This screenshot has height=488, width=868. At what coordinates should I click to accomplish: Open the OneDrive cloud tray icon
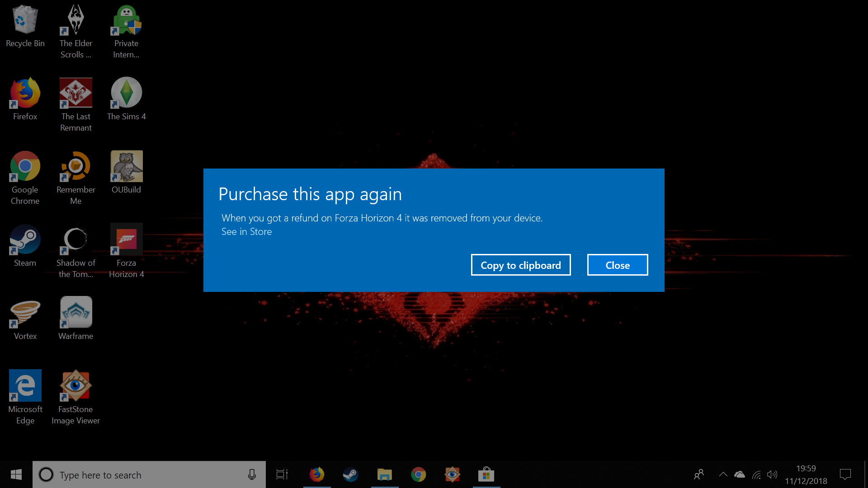tap(740, 474)
